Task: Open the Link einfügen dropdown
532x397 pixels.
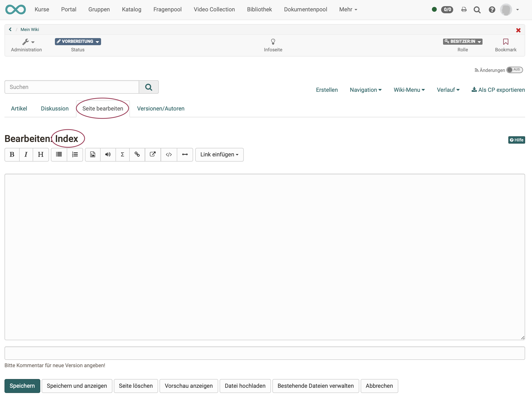Action: pyautogui.click(x=219, y=154)
